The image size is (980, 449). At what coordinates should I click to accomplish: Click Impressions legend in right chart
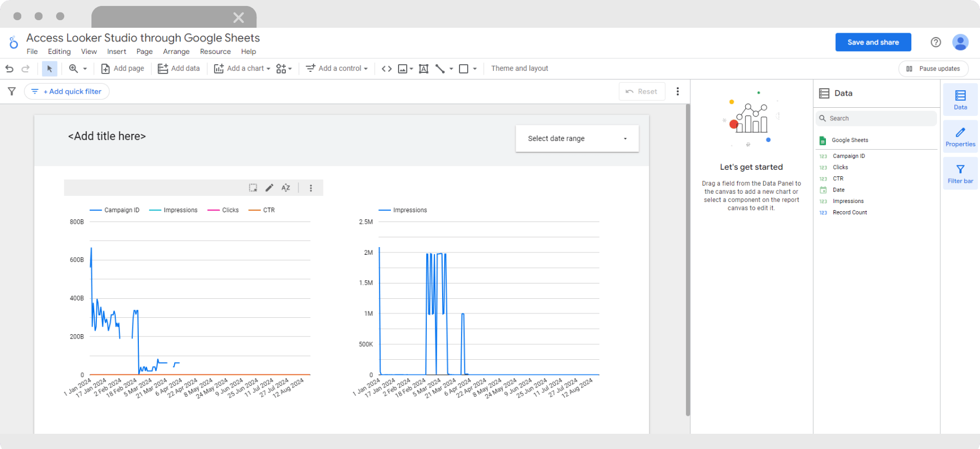403,210
